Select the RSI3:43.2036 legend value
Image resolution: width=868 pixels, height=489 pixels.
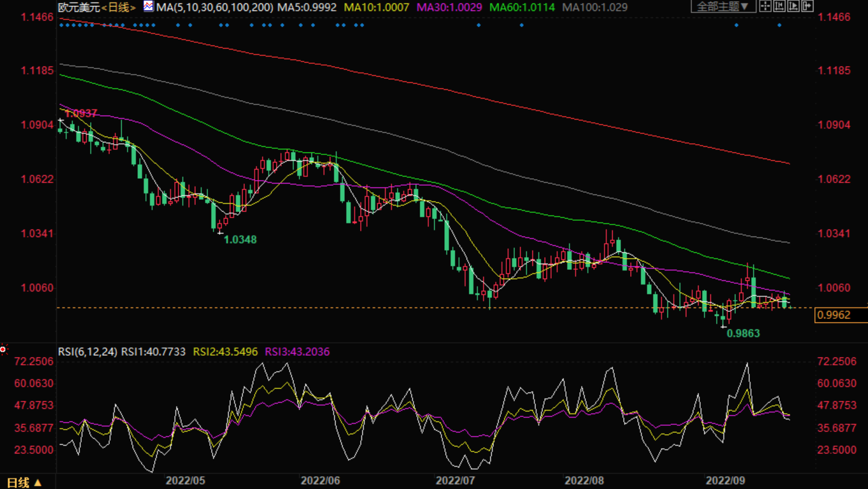click(297, 352)
